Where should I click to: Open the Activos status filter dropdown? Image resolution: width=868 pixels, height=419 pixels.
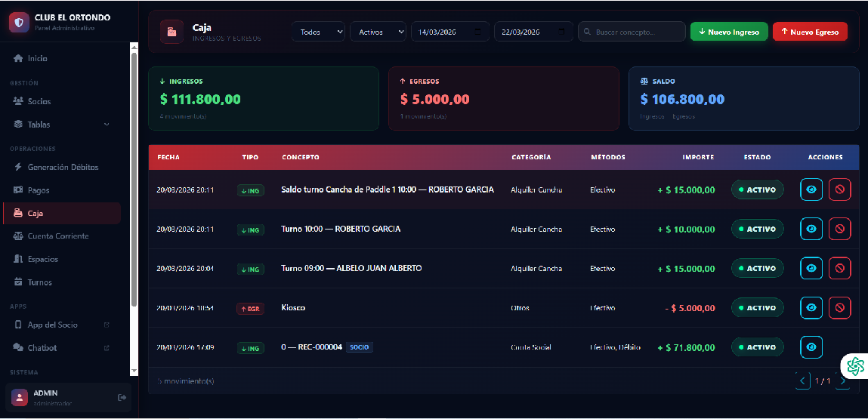[x=378, y=32]
